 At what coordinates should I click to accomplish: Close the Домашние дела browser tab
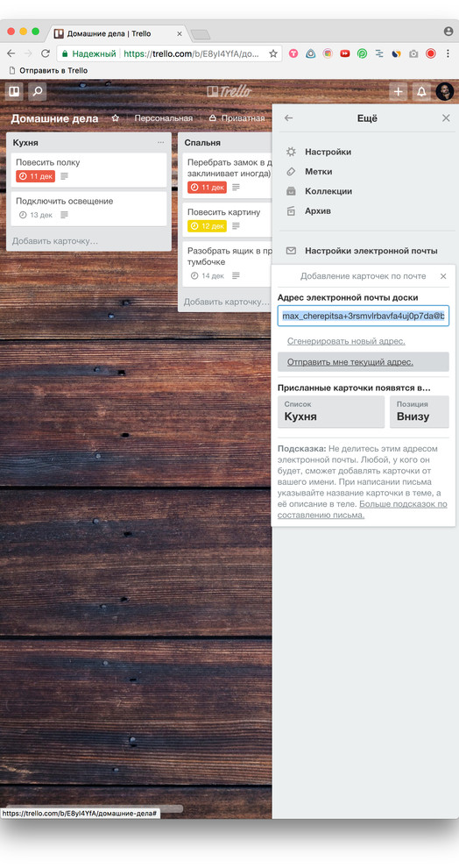pos(180,34)
